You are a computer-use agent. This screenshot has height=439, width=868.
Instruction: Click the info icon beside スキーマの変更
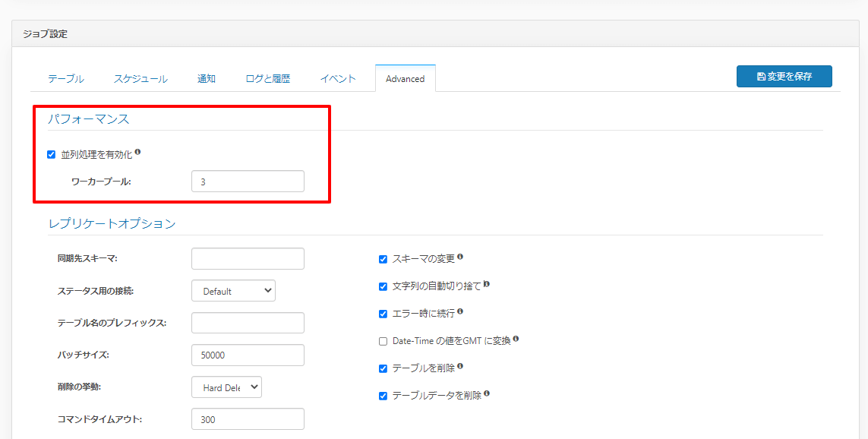click(460, 257)
